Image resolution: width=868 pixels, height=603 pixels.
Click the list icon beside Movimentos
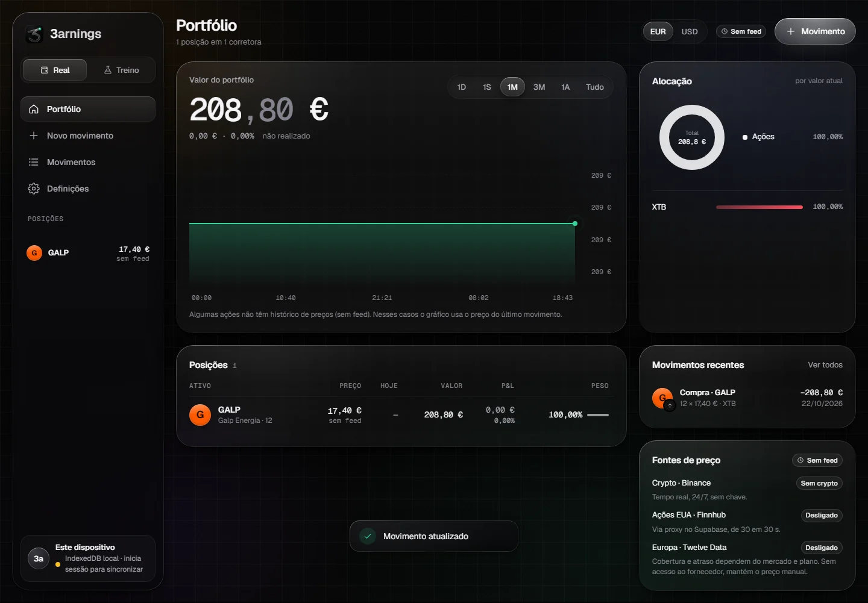34,162
